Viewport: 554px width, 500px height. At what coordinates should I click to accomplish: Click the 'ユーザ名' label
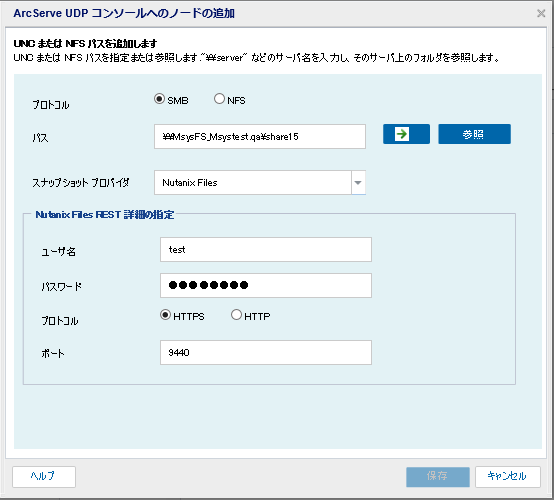point(58,251)
